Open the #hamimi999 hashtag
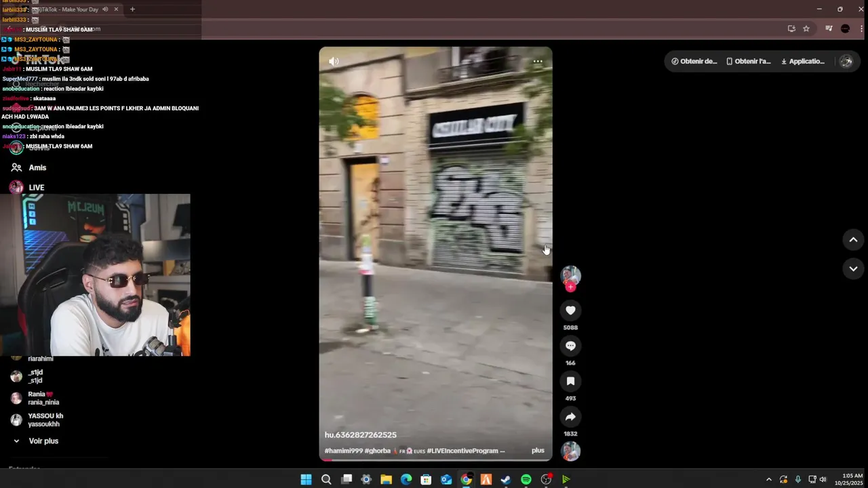868x488 pixels. (343, 451)
